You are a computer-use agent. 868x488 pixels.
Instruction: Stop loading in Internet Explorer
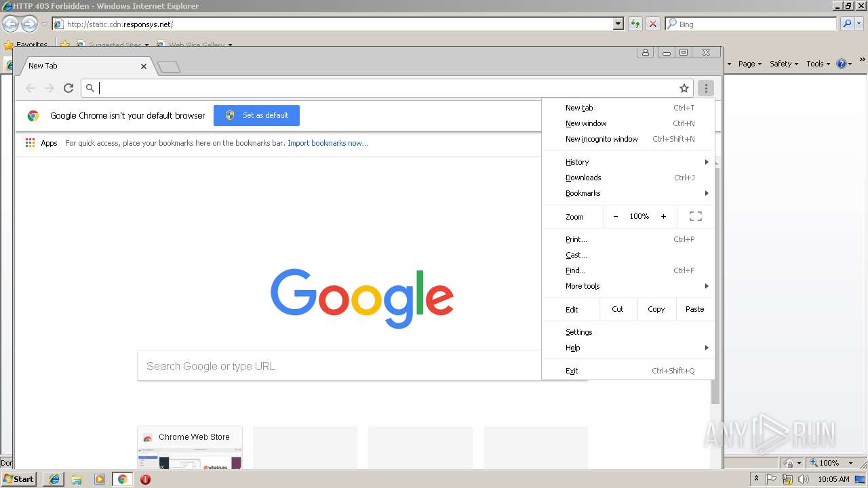pos(653,24)
